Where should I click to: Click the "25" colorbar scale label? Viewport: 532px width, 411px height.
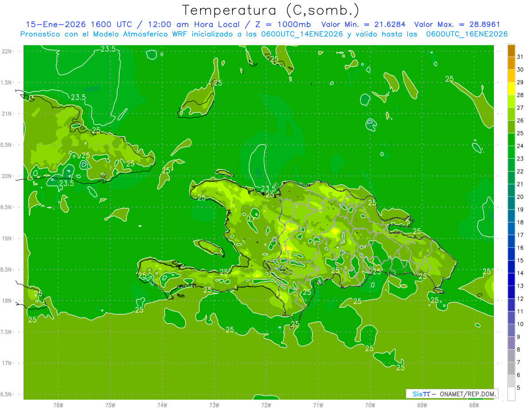click(520, 133)
